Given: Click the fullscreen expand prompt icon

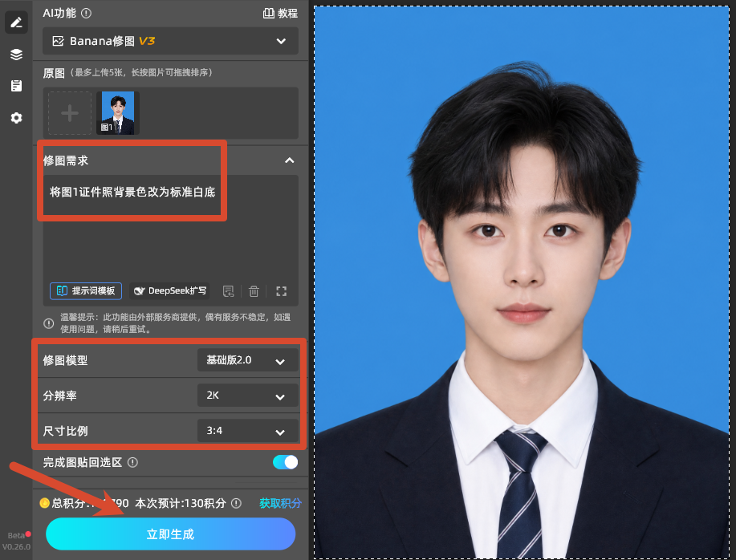Looking at the screenshot, I should (x=281, y=291).
